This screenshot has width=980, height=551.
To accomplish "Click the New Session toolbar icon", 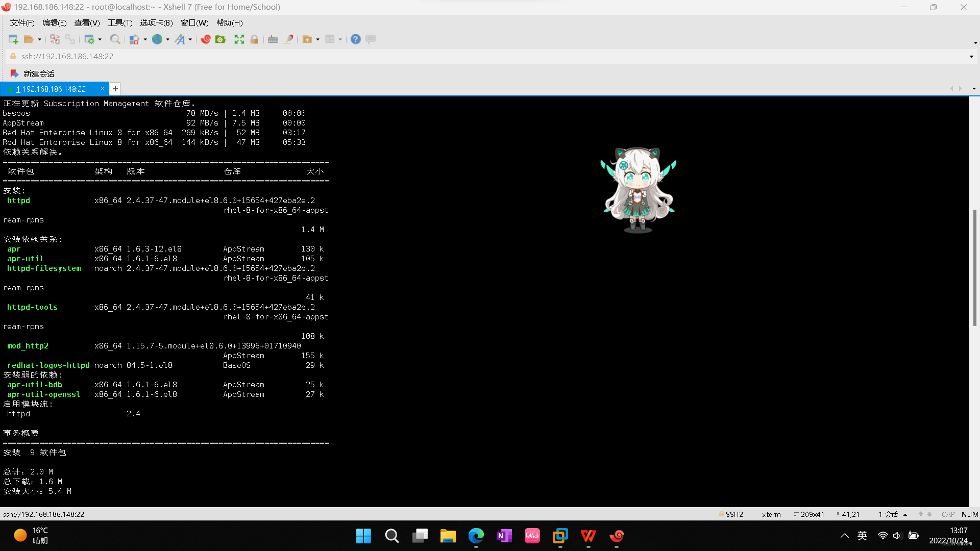I will [x=13, y=39].
